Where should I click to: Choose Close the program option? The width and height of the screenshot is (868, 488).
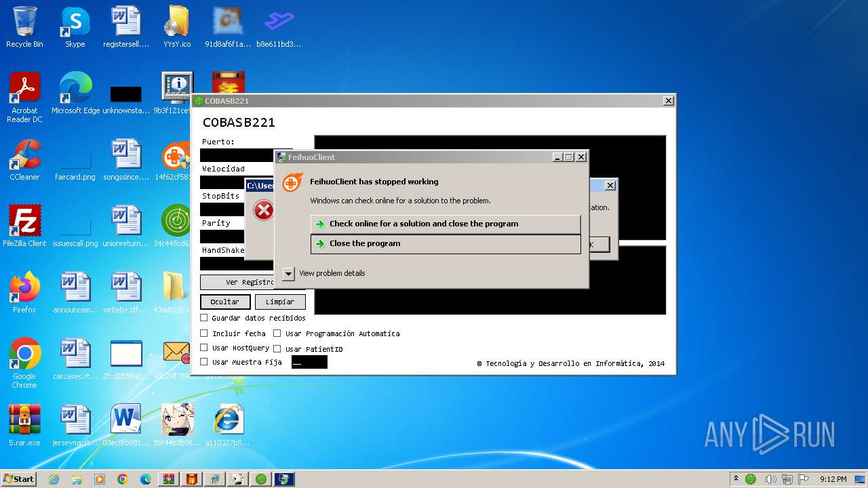446,243
